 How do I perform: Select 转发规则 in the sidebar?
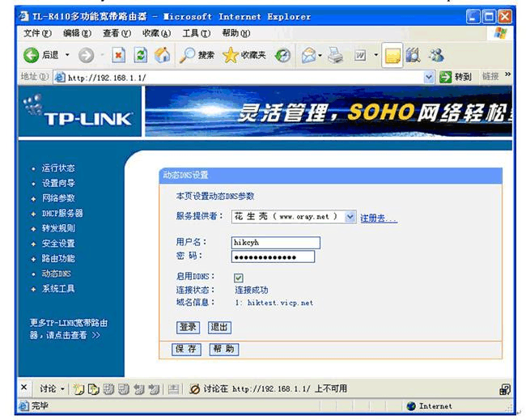[x=57, y=228]
